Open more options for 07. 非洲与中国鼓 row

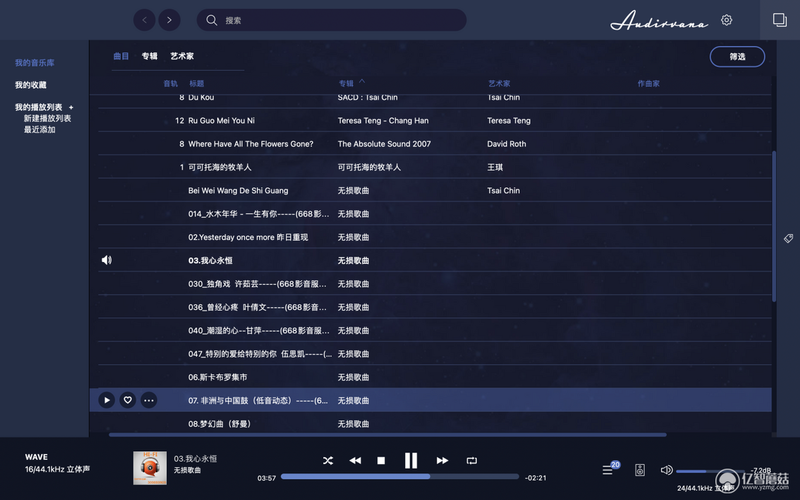149,401
